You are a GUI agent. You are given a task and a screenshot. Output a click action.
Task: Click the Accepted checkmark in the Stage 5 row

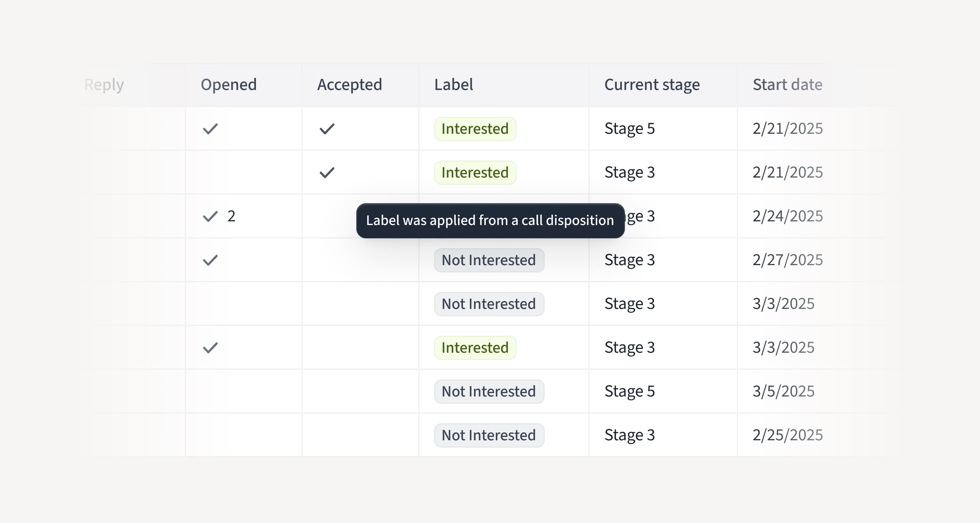point(327,129)
